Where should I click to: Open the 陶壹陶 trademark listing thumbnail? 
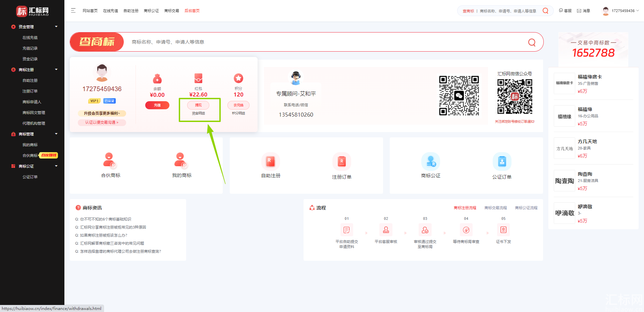pyautogui.click(x=564, y=181)
